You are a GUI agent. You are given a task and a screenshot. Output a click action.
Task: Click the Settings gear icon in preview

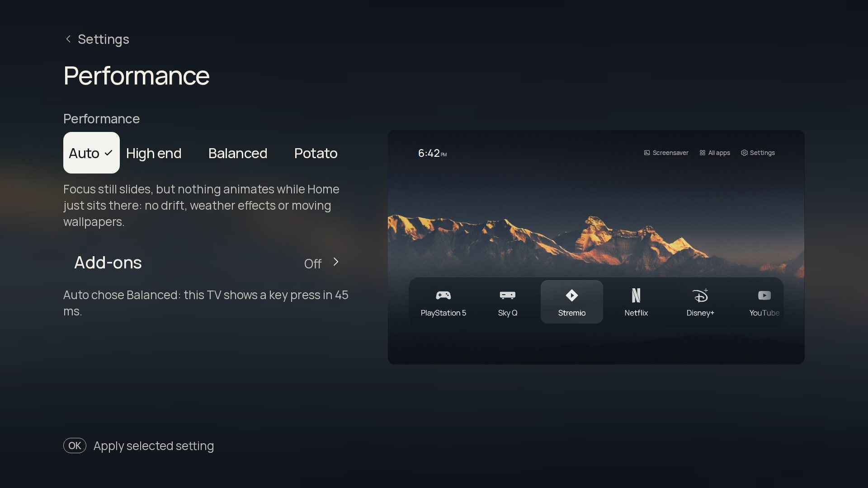tap(744, 153)
